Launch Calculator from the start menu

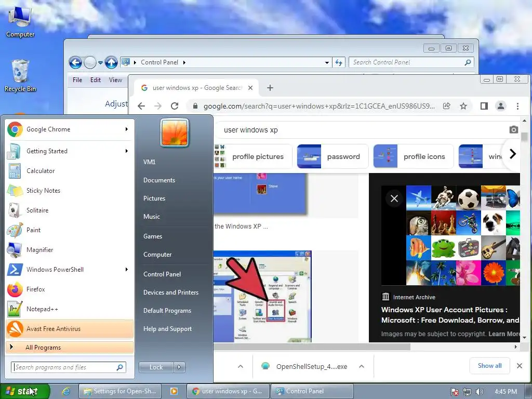(70, 170)
